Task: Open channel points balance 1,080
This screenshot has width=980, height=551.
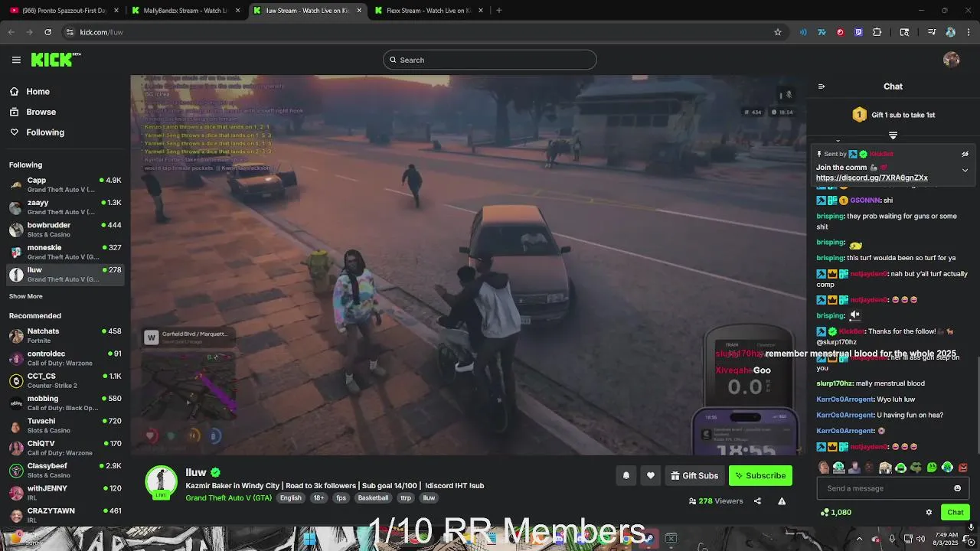Action: tap(836, 513)
